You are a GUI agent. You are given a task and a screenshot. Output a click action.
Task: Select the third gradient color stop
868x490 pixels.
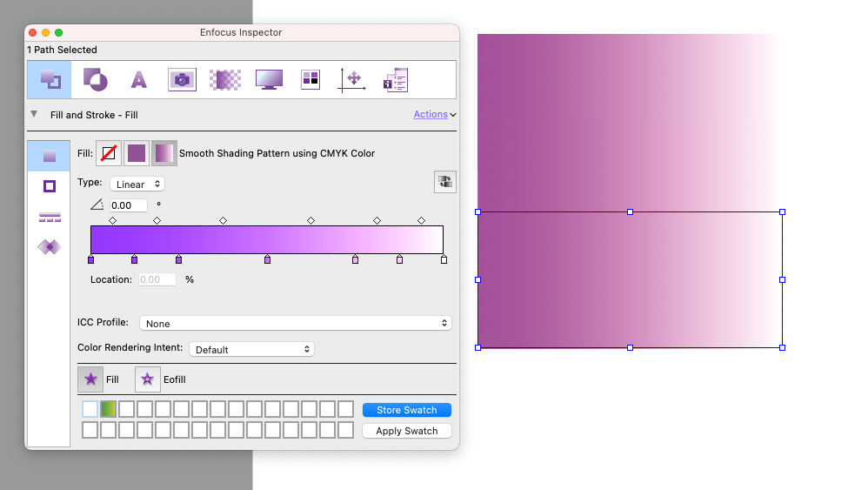[x=178, y=259]
